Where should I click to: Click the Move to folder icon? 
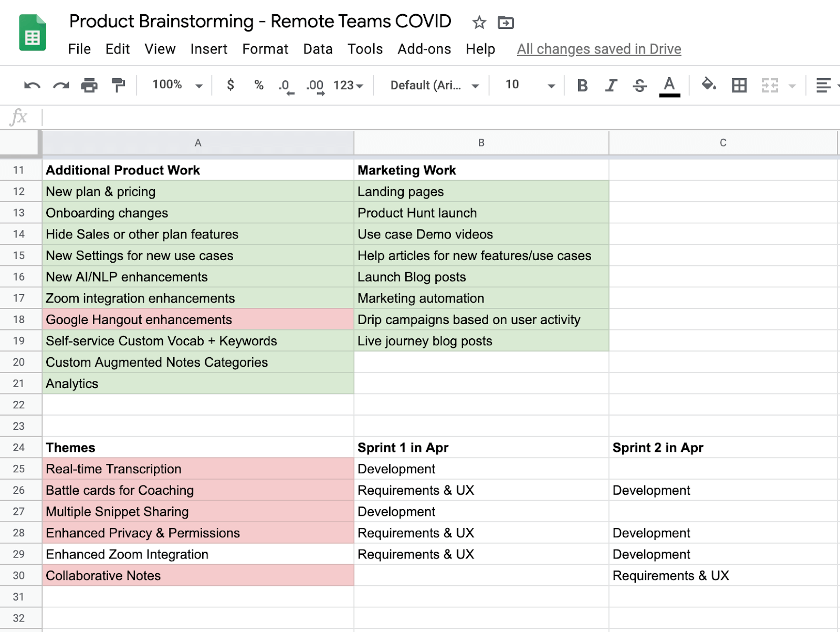[506, 23]
